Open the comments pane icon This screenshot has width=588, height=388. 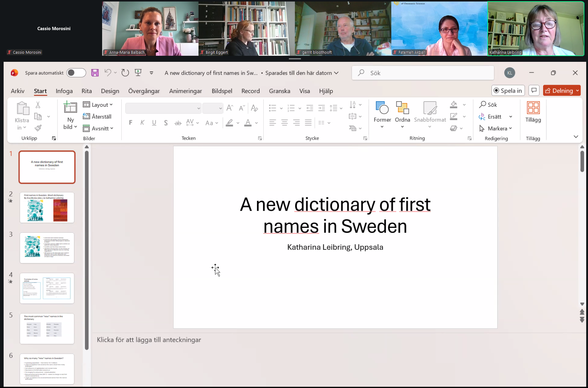point(534,90)
